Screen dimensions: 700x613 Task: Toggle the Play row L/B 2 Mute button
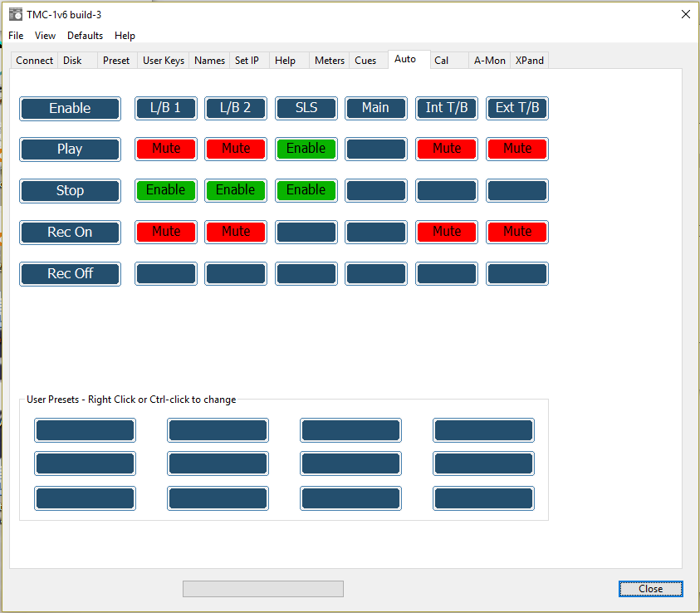click(x=236, y=149)
